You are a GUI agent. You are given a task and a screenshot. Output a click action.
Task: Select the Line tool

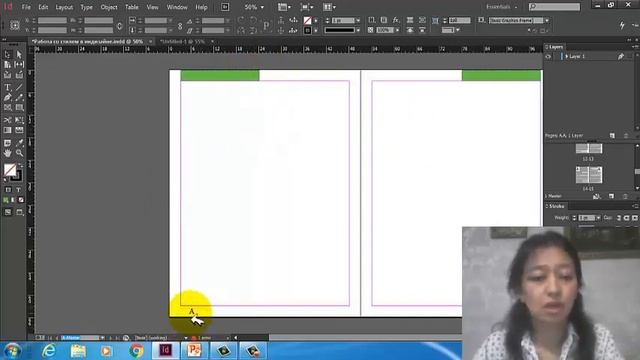pos(19,87)
